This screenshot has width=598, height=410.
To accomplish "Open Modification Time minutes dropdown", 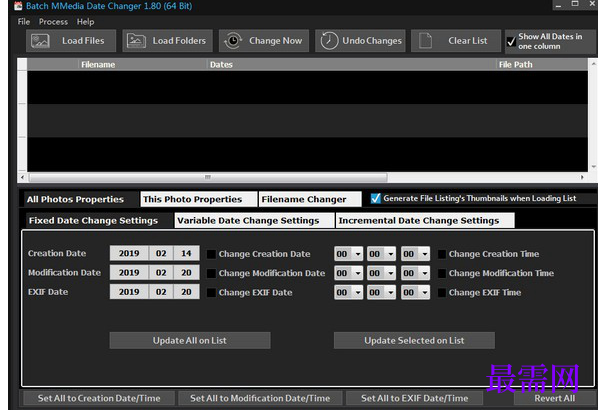I will 381,273.
